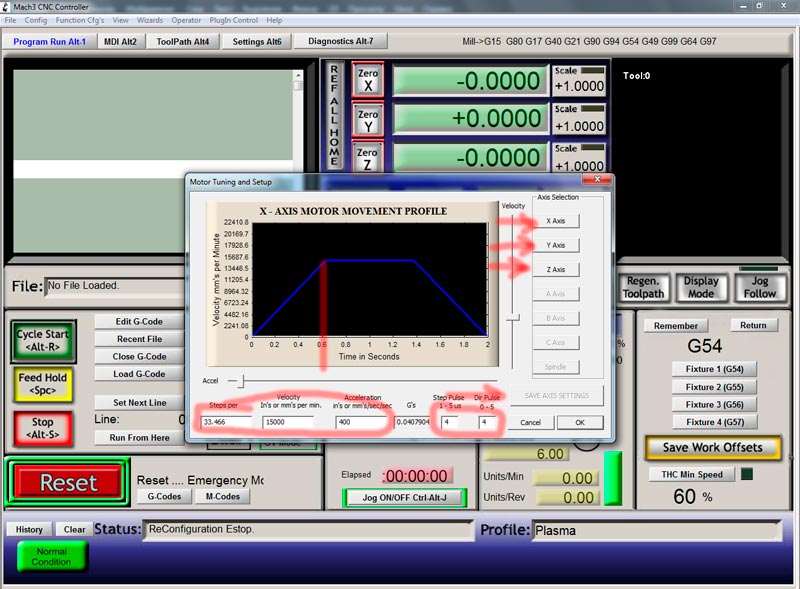Click the Stop Alt-S button
This screenshot has height=589, width=800.
43,429
